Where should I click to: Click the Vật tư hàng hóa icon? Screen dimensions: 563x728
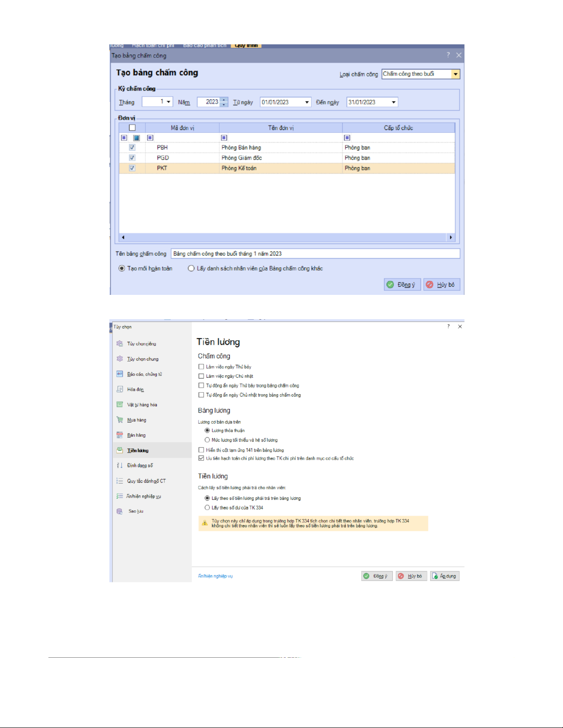click(x=119, y=405)
